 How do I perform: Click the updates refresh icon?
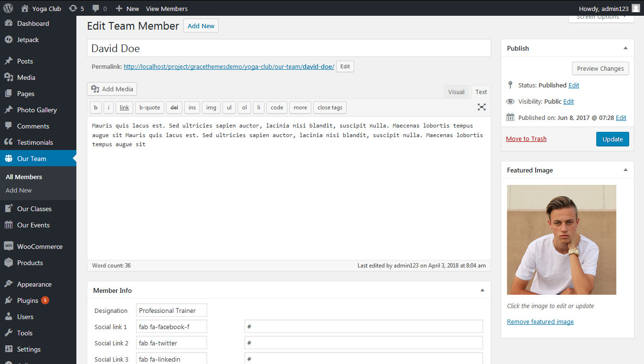73,9
